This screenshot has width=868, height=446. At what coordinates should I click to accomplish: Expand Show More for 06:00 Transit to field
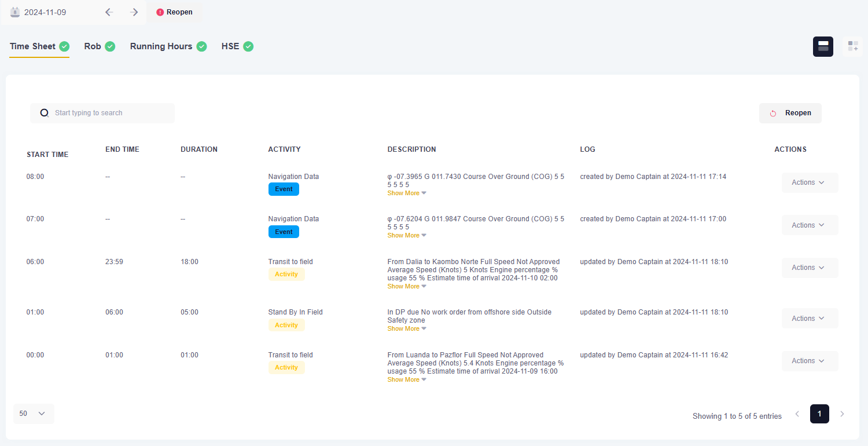[x=406, y=286]
